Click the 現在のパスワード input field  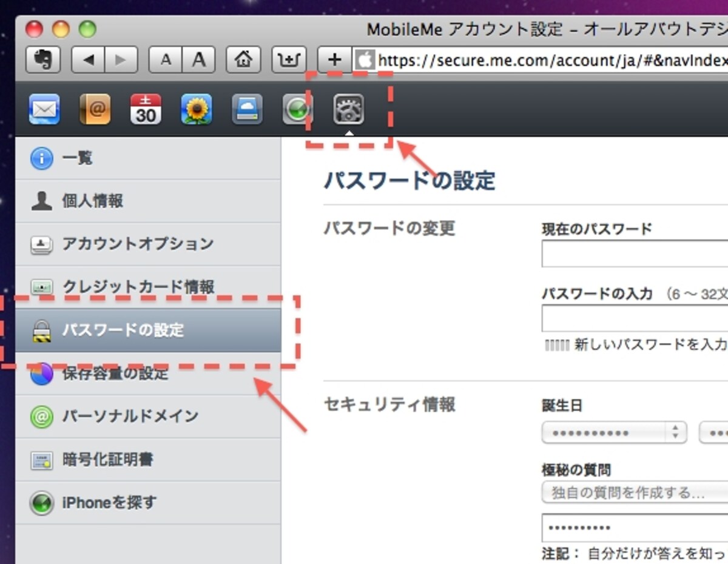tap(635, 253)
